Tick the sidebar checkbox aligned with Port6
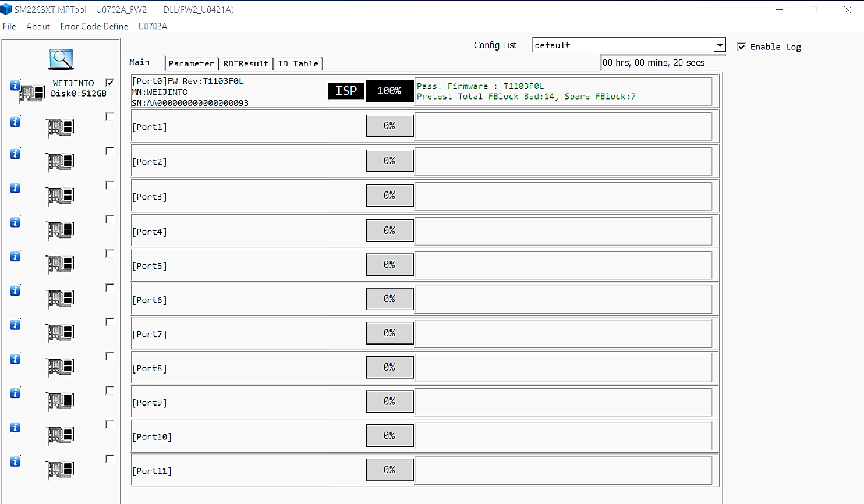This screenshot has width=864, height=504. [109, 288]
